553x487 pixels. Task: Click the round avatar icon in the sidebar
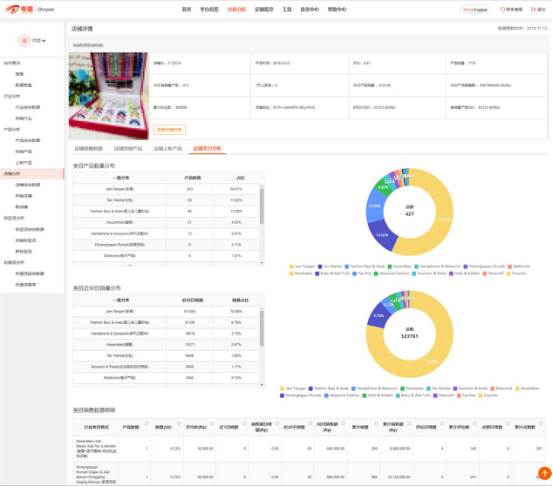(x=24, y=41)
